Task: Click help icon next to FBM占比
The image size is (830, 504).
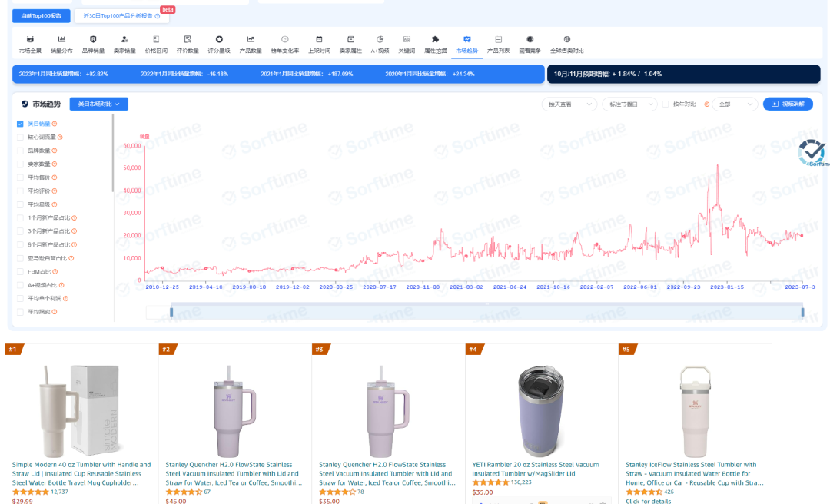Action: click(x=55, y=271)
